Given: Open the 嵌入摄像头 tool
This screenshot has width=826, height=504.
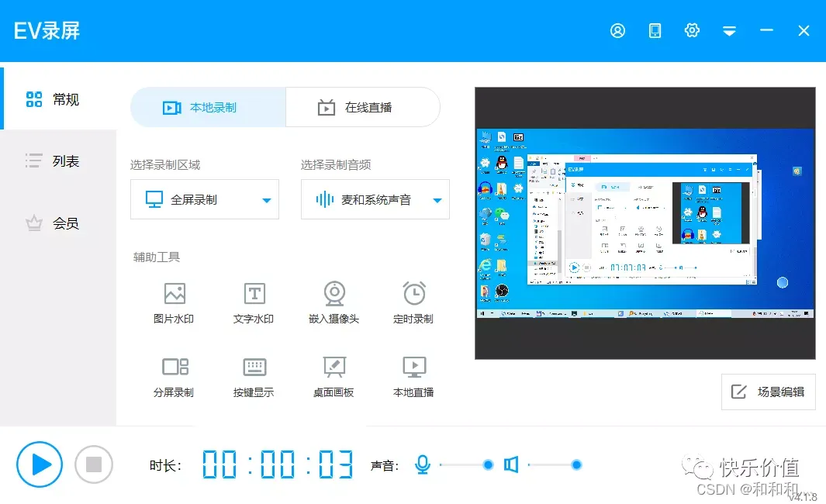Looking at the screenshot, I should [x=334, y=303].
